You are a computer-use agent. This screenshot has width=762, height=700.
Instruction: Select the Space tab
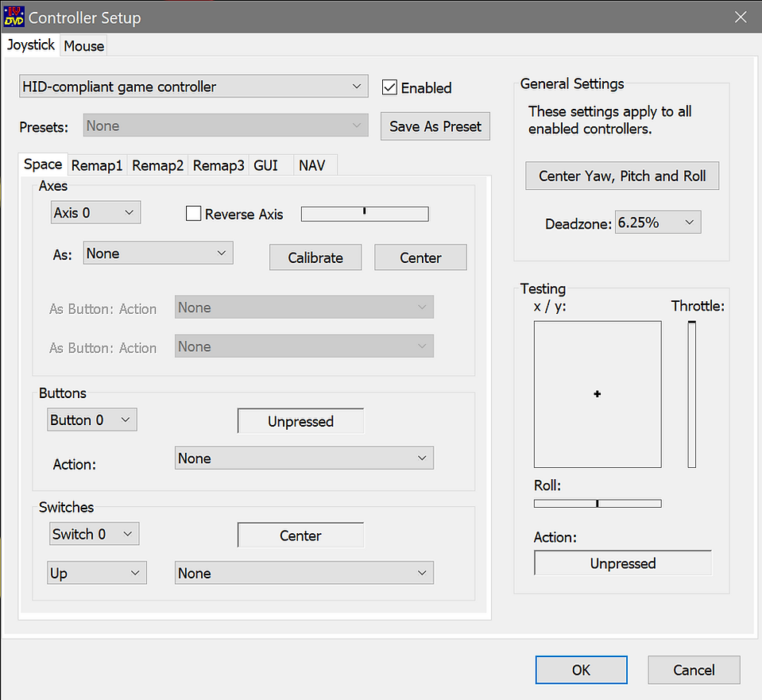(x=43, y=164)
